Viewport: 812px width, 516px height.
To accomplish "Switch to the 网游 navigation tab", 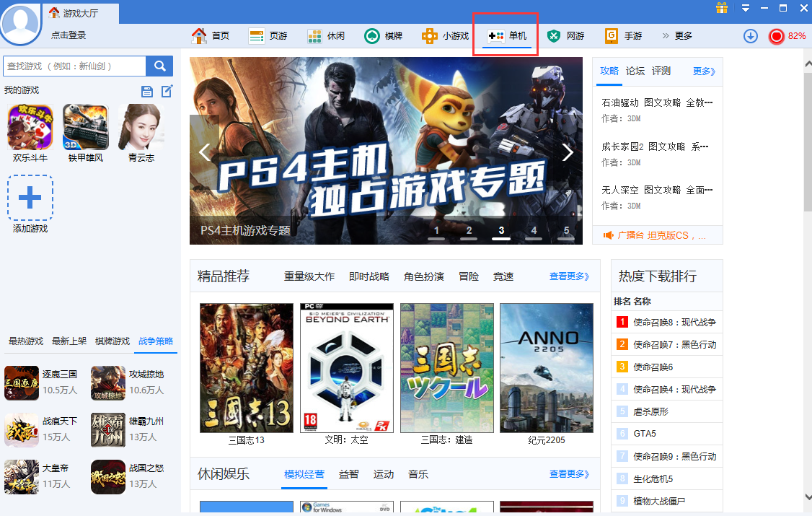I will pos(566,35).
